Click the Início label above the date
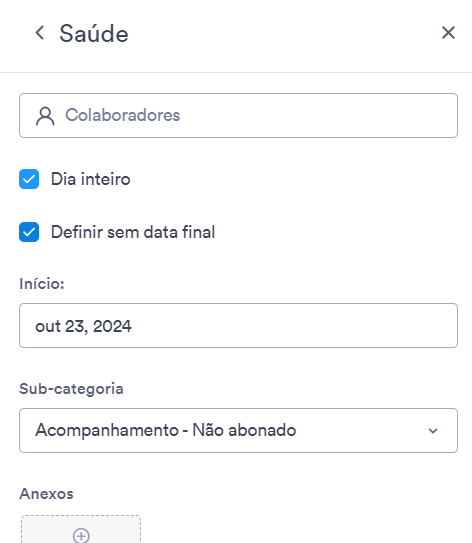 (x=42, y=284)
